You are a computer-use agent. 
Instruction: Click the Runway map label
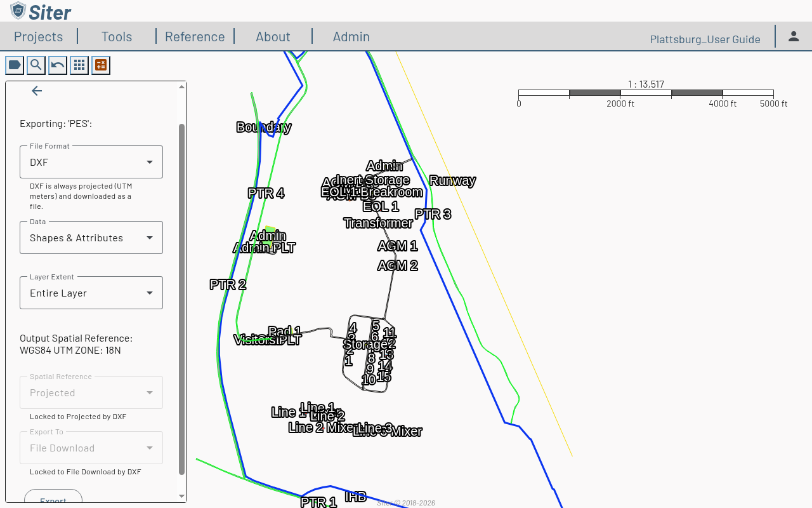[452, 180]
